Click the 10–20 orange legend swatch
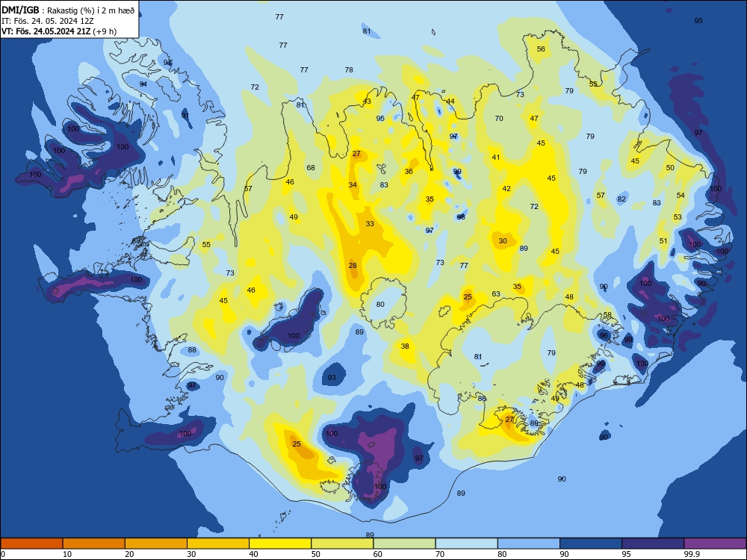This screenshot has height=560, width=747. tap(94, 544)
